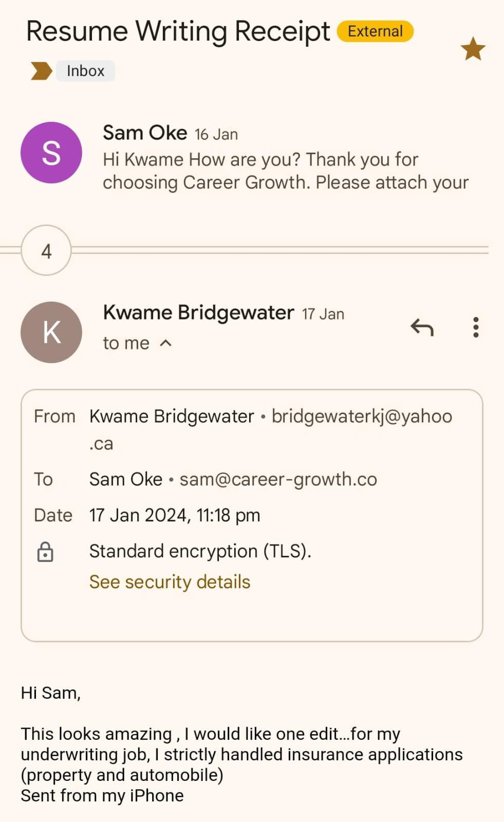Screen dimensions: 504x822
Task: Open Sam Oke's purple avatar
Action: pyautogui.click(x=51, y=153)
